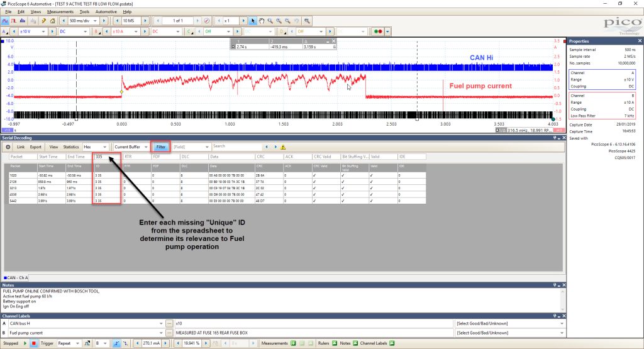This screenshot has width=644, height=349.
Task: Toggle the Rulers legend icon
Action: [335, 343]
